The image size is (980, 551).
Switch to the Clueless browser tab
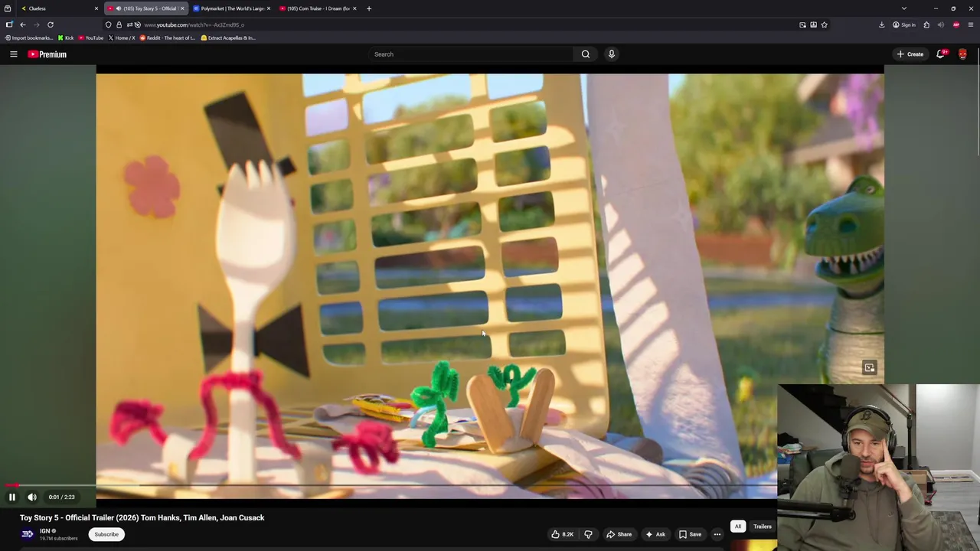click(x=60, y=8)
